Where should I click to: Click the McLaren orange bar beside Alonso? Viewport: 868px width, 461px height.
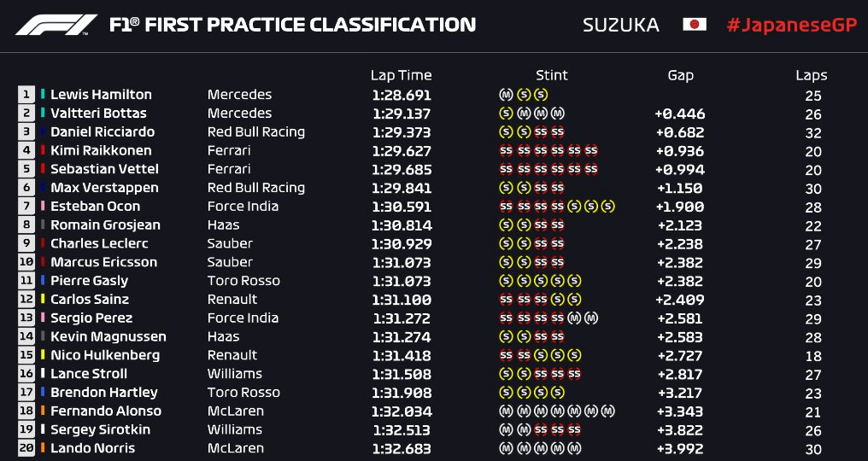pyautogui.click(x=43, y=411)
